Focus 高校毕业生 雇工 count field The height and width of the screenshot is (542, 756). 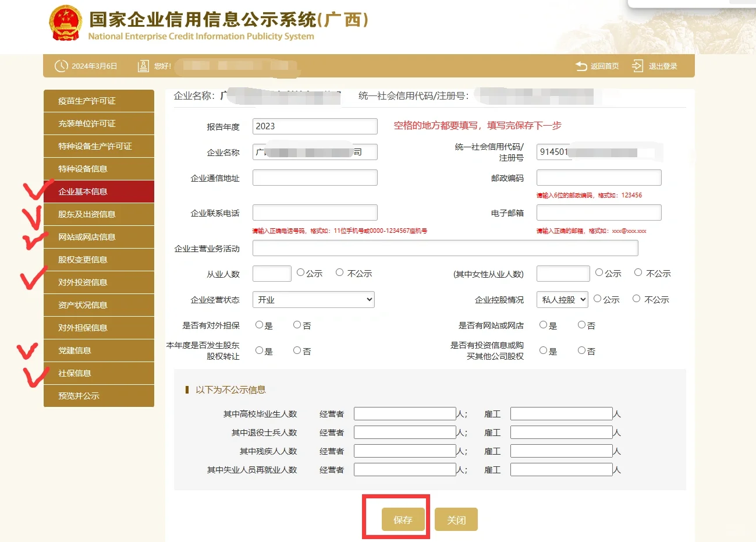tap(562, 414)
